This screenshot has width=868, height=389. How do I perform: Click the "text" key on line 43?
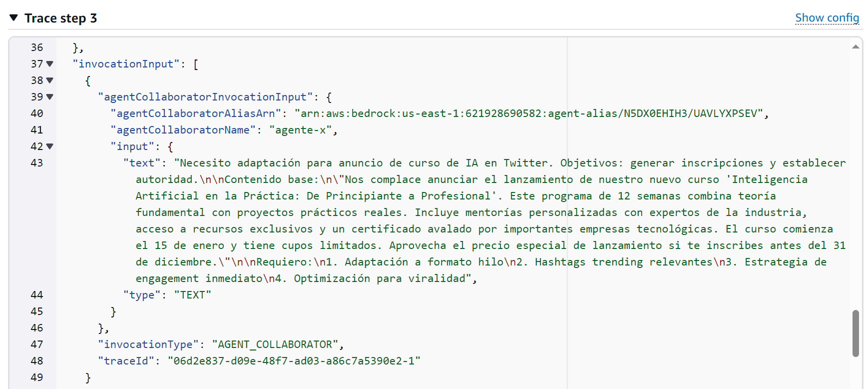(x=142, y=163)
